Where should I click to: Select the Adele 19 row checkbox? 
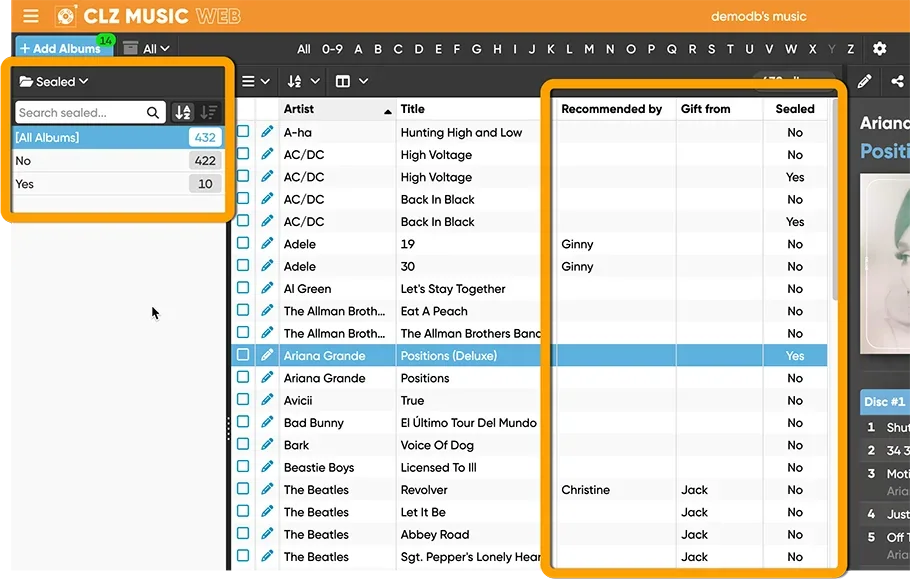[243, 243]
